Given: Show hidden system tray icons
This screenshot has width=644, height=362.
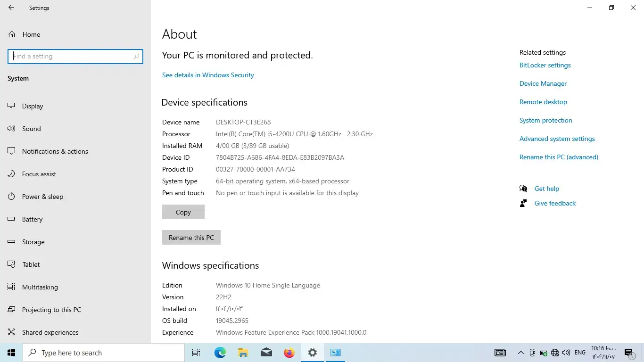Looking at the screenshot, I should [x=521, y=353].
